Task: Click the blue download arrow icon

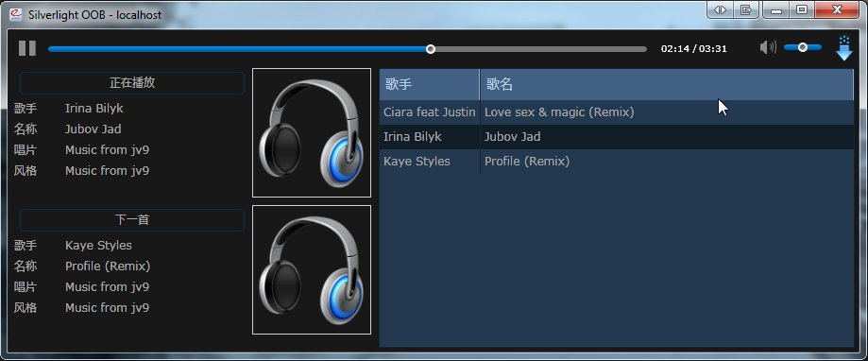Action: [x=843, y=48]
